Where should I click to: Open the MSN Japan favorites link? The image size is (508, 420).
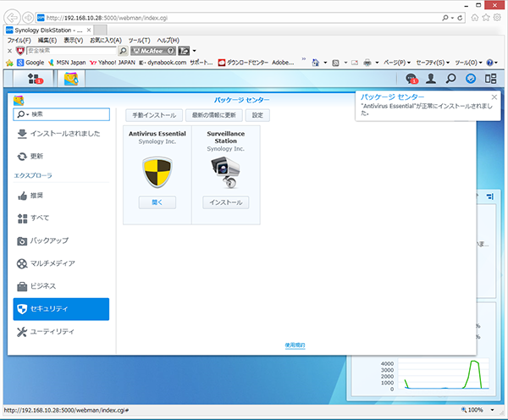point(67,63)
